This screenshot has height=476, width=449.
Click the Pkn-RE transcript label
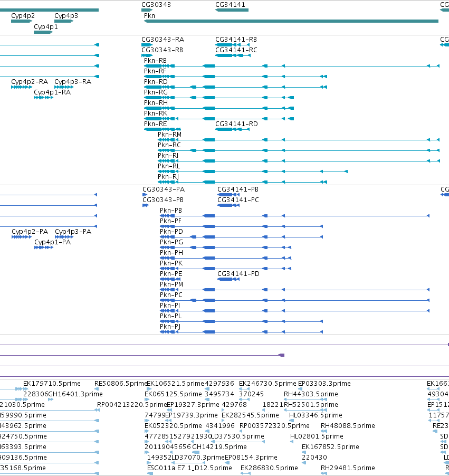[x=156, y=124]
